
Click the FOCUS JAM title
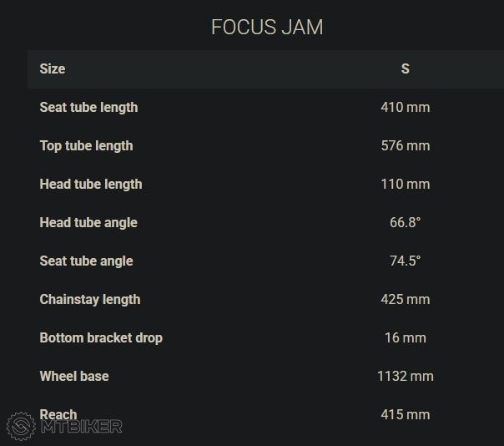click(267, 27)
